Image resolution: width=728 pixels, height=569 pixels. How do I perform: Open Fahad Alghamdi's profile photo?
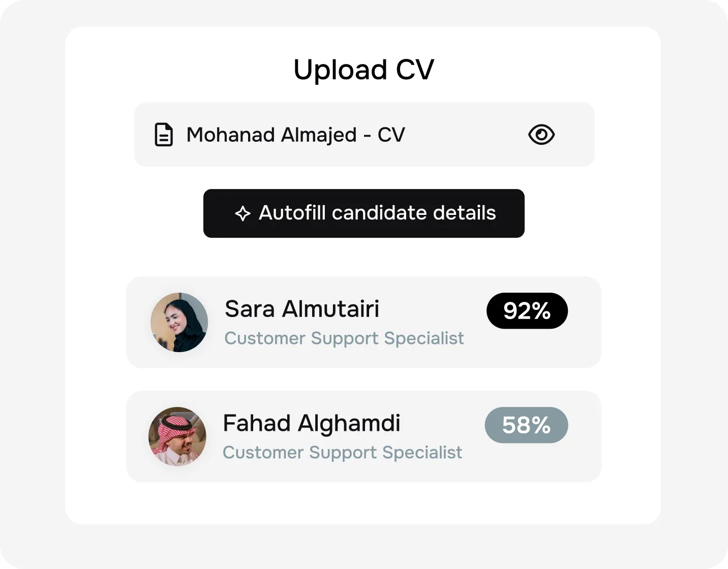[x=177, y=436]
